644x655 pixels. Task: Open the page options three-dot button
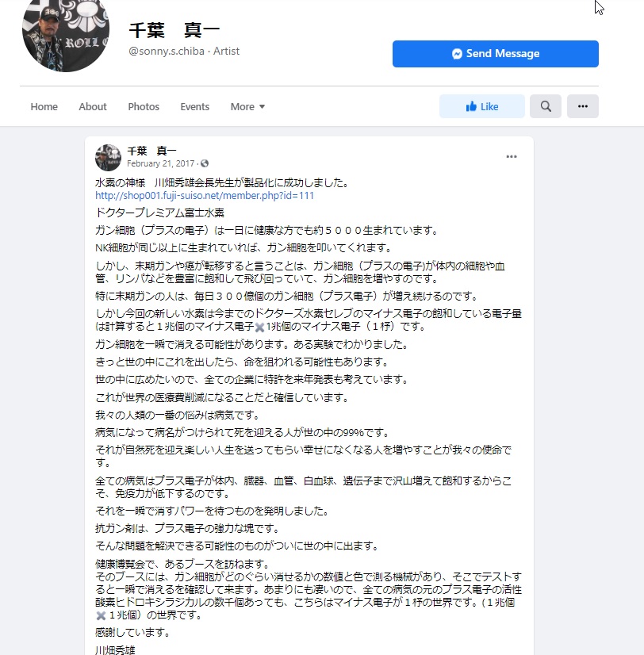click(583, 106)
